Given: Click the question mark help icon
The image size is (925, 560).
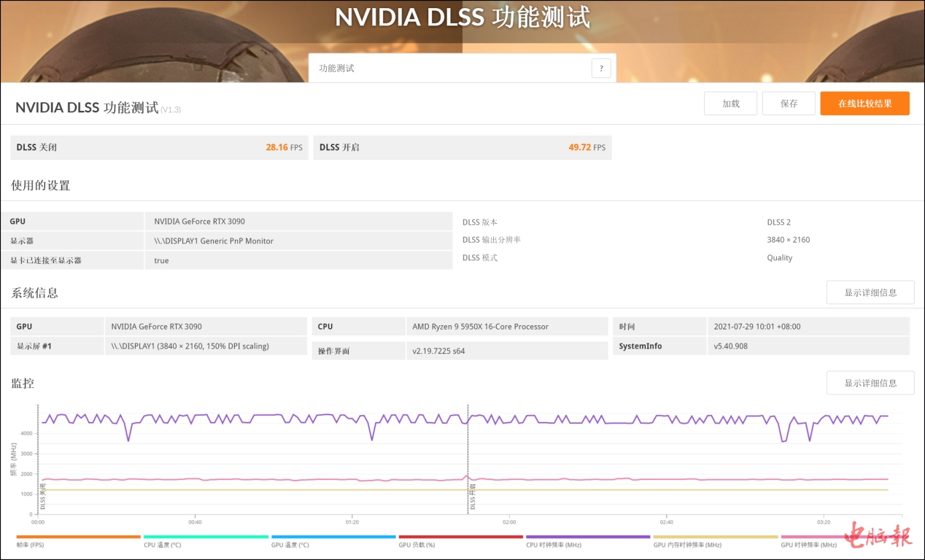Looking at the screenshot, I should tap(600, 69).
